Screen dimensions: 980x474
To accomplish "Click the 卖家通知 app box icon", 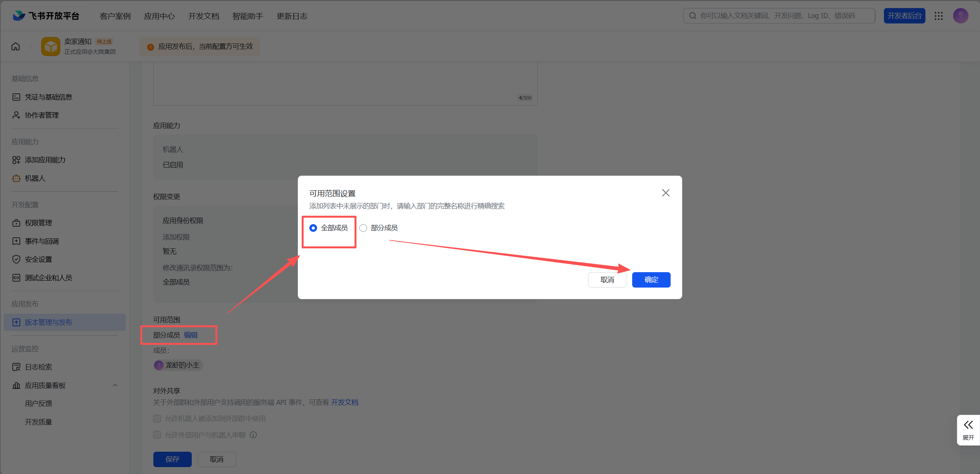I will pyautogui.click(x=51, y=47).
